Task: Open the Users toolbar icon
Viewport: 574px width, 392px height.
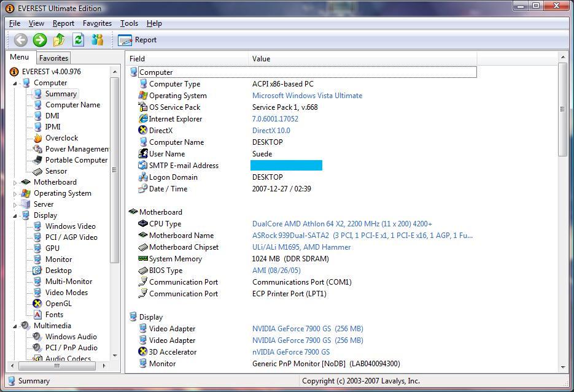Action: pyautogui.click(x=98, y=40)
